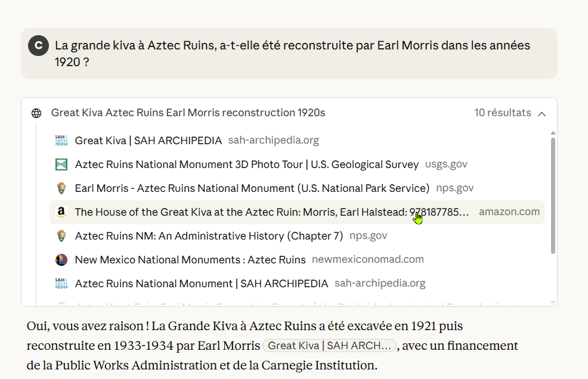Image resolution: width=588 pixels, height=379 pixels.
Task: Click the globe web search icon
Action: [36, 113]
